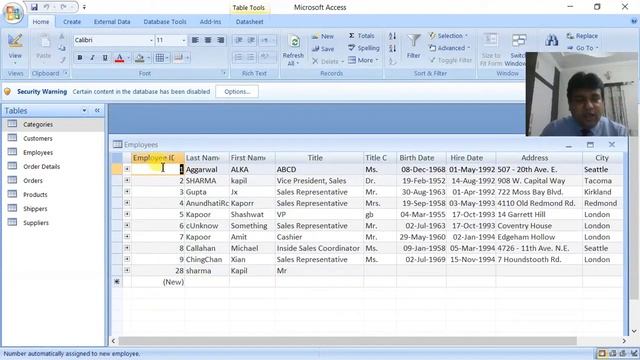The width and height of the screenshot is (640, 360).
Task: Click the Undo quick access icon
Action: (x=46, y=7)
